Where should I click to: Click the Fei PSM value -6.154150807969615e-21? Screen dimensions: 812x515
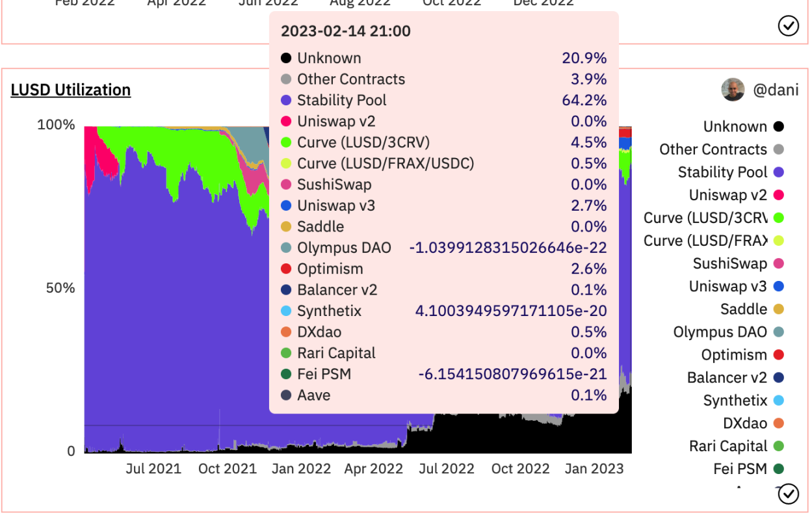(x=512, y=374)
